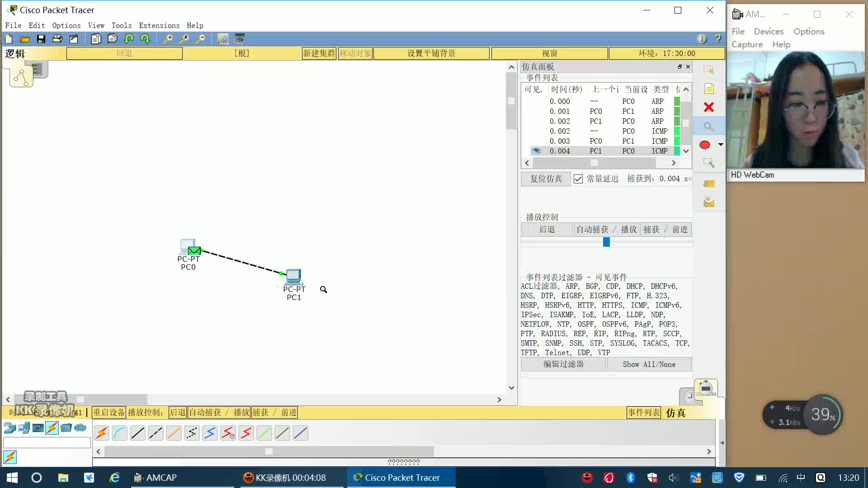
Task: Select the End Devices category icon
Action: [x=24, y=427]
